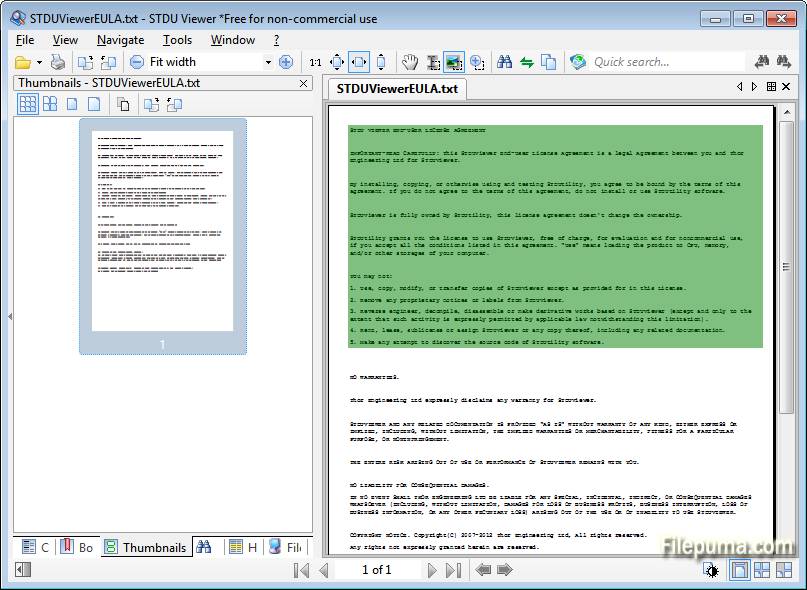The image size is (807, 590).
Task: Toggle single page layout in status bar
Action: pyautogui.click(x=738, y=570)
